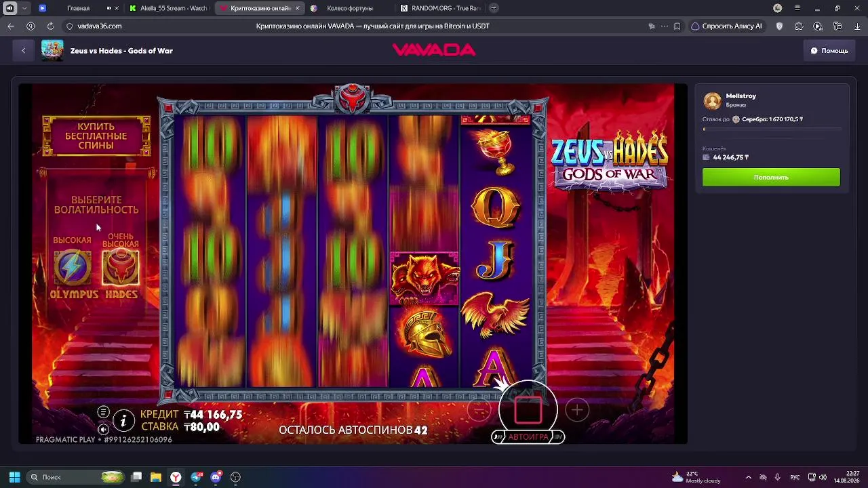Click the Ставка bet value 80,00

point(201,427)
